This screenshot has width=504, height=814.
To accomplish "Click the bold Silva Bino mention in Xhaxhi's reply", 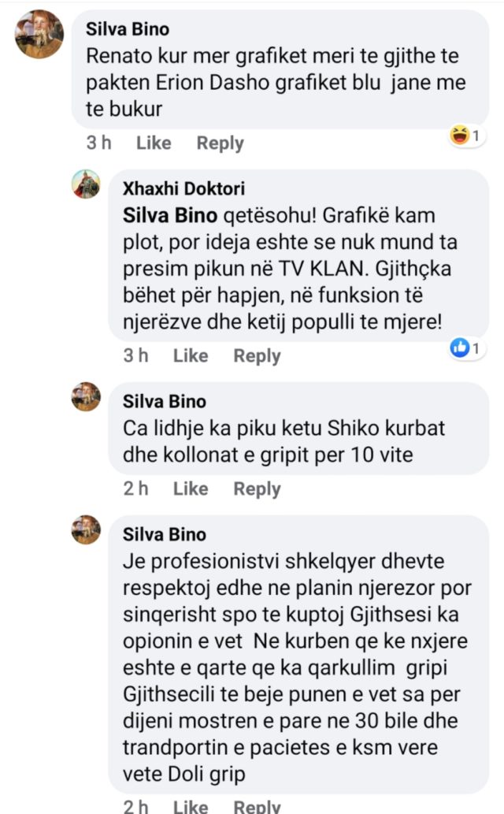I will [x=170, y=215].
